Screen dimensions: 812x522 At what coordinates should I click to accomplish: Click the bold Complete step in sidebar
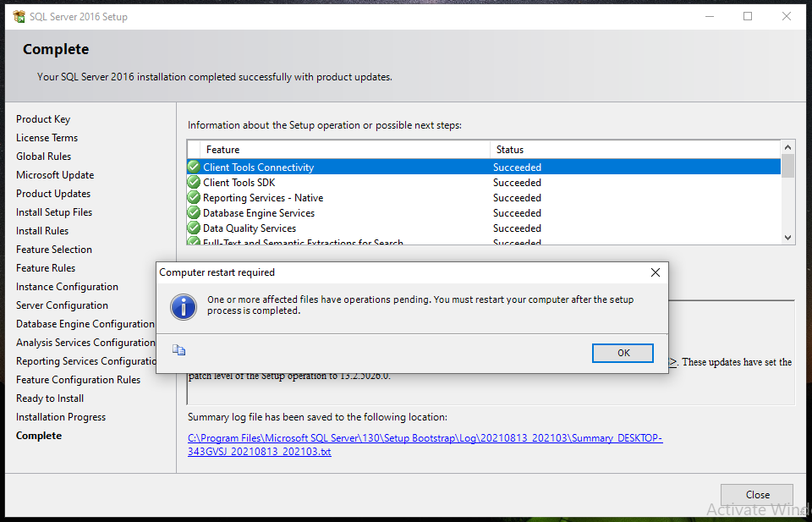click(39, 436)
